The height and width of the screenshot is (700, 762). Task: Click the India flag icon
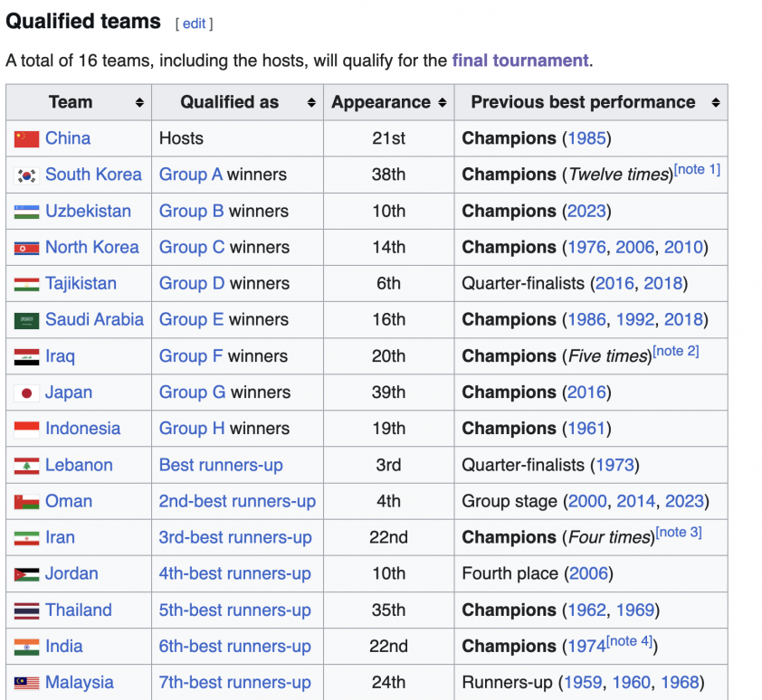click(x=27, y=647)
